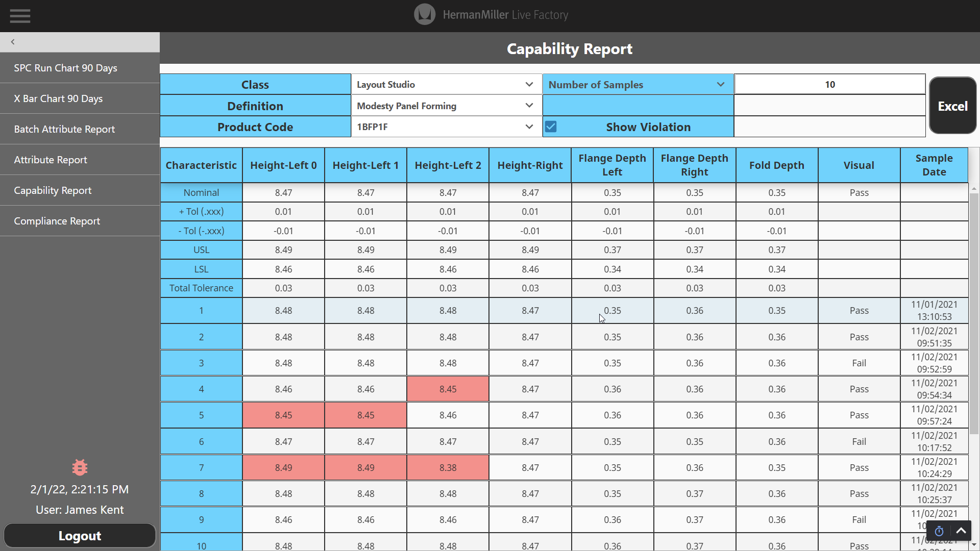Go to Batch Attribute Report
This screenshot has height=551, width=980.
[x=64, y=129]
